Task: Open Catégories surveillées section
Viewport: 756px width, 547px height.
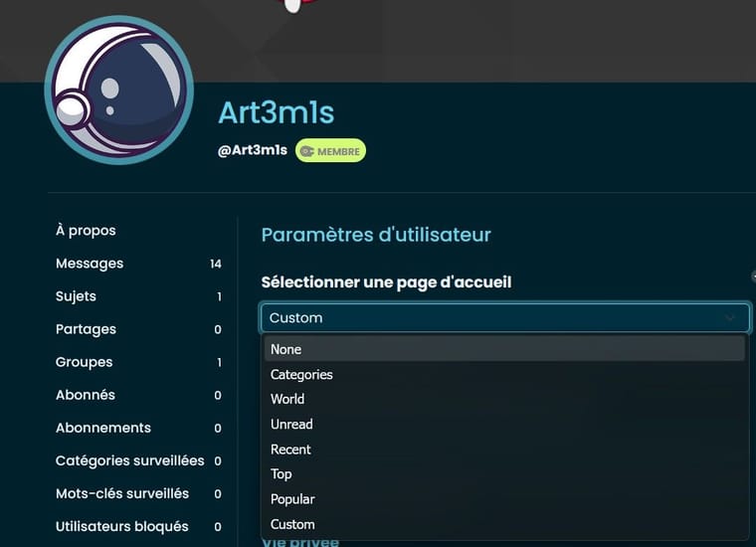Action: 129,460
